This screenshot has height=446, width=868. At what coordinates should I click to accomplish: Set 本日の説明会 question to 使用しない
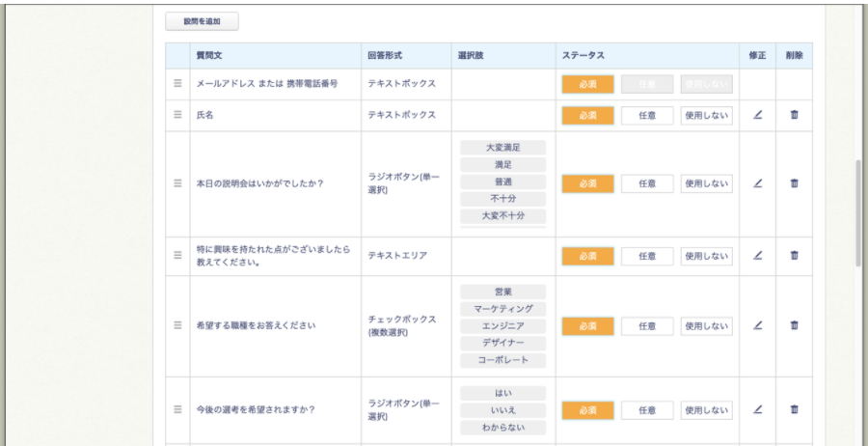tap(706, 182)
